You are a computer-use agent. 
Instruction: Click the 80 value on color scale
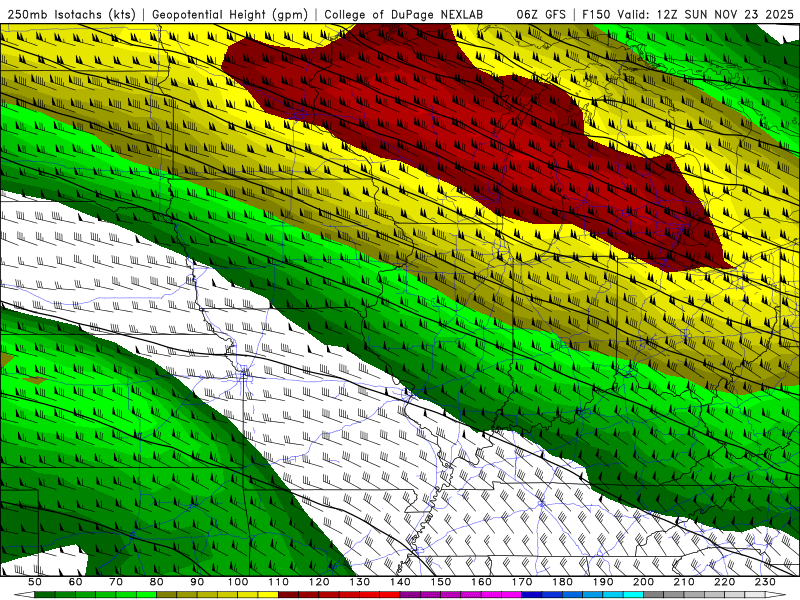pos(157,582)
